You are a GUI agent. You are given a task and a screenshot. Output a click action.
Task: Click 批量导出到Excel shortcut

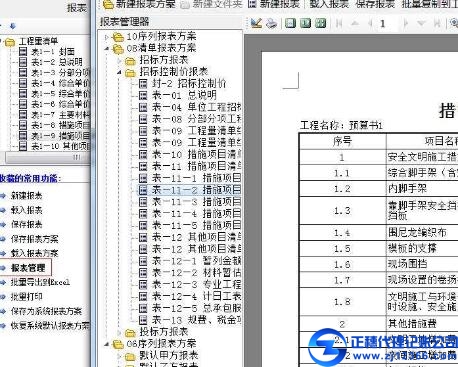[40, 282]
